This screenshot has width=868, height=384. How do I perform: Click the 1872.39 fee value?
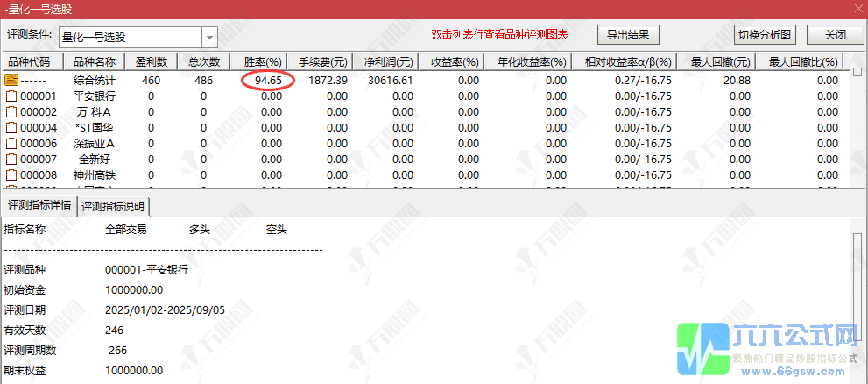coord(328,81)
